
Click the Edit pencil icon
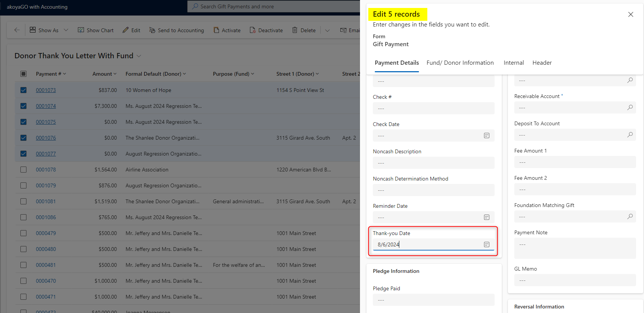(126, 30)
